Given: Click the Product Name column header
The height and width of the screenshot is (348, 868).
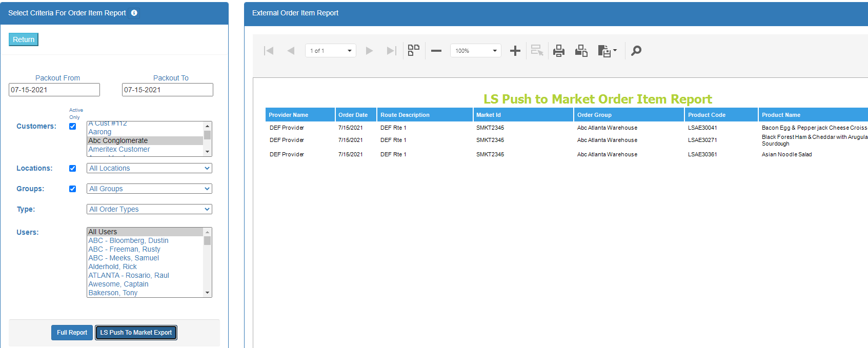Looking at the screenshot, I should pos(813,115).
